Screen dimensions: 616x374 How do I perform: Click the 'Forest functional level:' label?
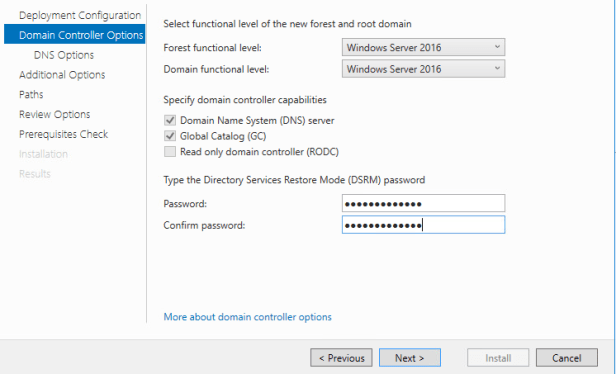pos(213,48)
